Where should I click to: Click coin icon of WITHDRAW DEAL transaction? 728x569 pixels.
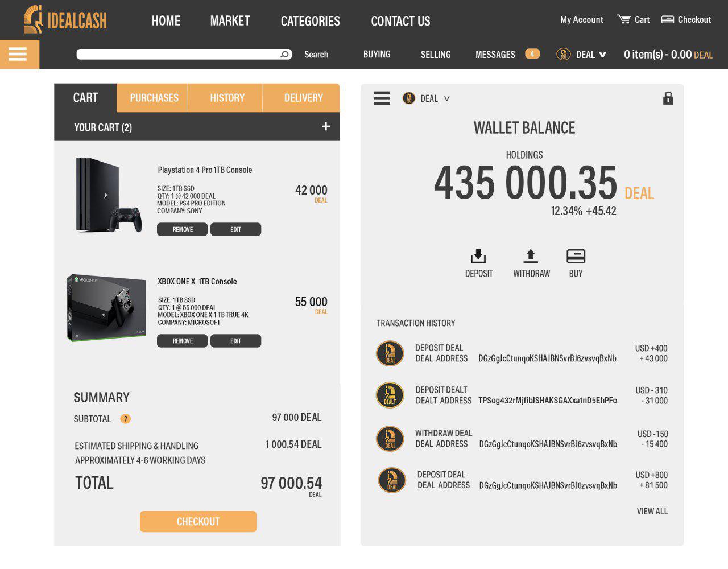[x=390, y=439]
